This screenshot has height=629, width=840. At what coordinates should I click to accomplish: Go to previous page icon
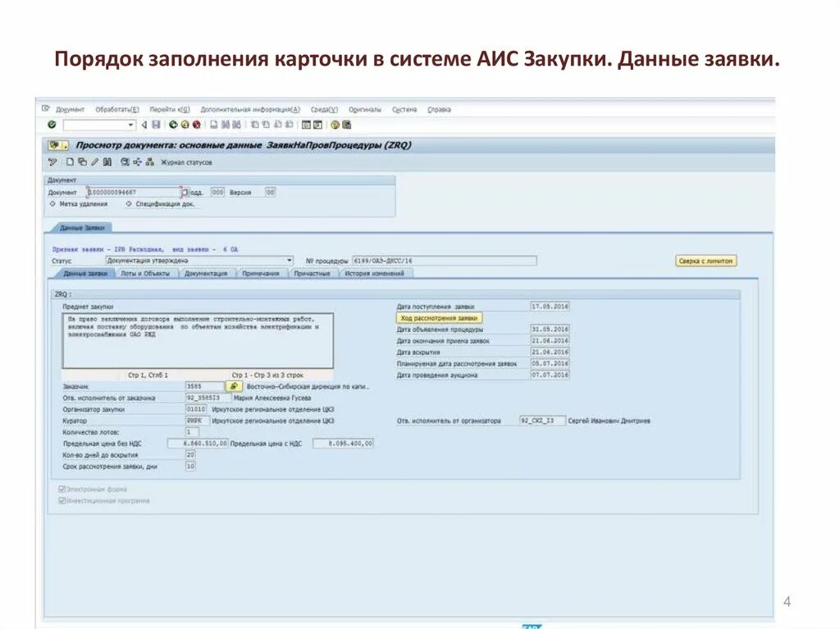coord(266,125)
